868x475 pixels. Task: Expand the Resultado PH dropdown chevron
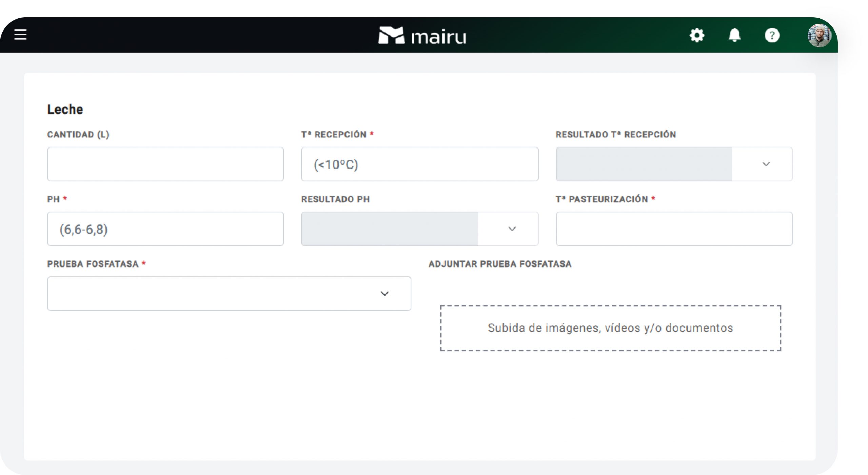(512, 229)
